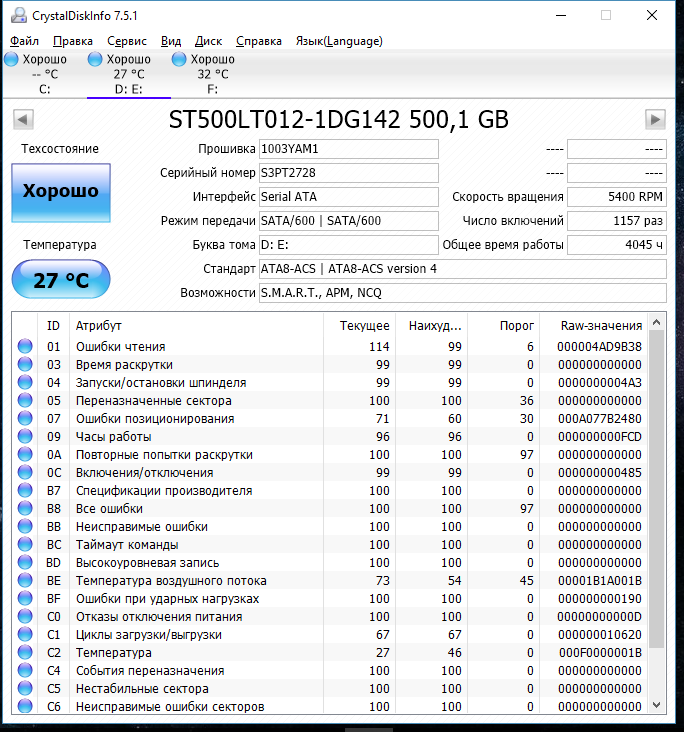Go to next disk with right arrow

tap(655, 120)
